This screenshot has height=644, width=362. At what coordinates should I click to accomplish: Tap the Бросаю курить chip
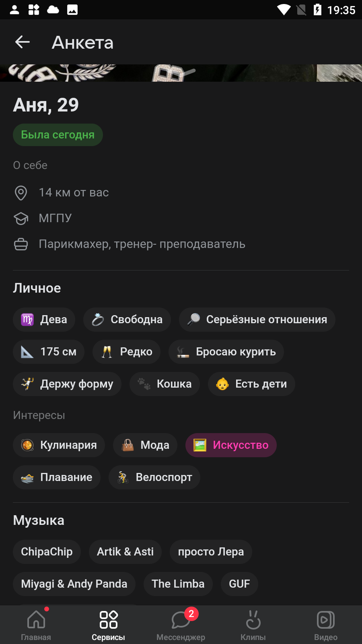pos(226,352)
